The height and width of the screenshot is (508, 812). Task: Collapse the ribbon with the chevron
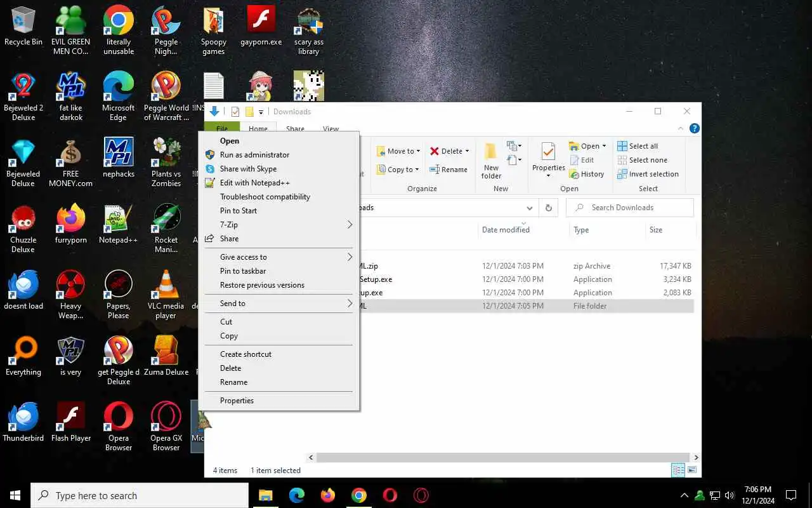681,128
